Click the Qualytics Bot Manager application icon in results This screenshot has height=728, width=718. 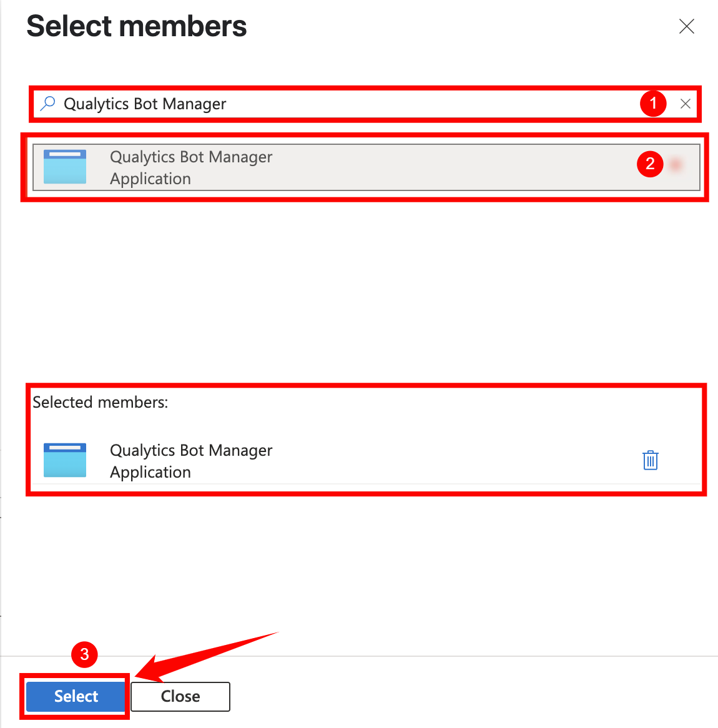(64, 167)
